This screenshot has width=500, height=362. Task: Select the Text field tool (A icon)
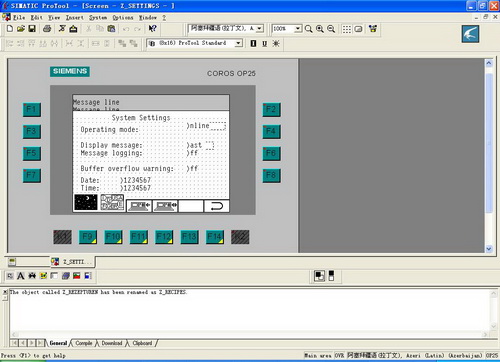(x=21, y=276)
